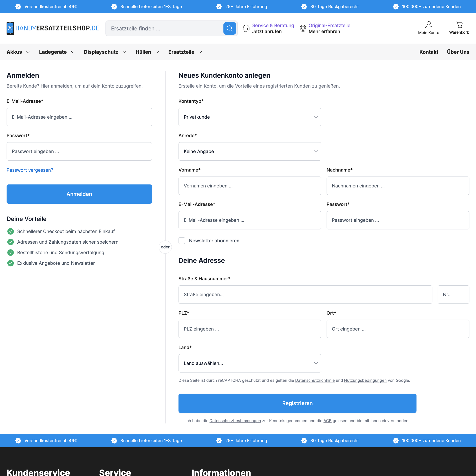Click the Service & Beratung headset icon
The image size is (476, 476).
(246, 28)
